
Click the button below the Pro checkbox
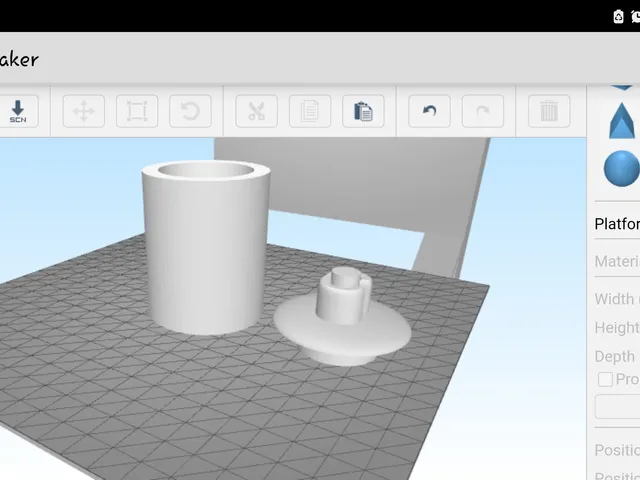(617, 406)
